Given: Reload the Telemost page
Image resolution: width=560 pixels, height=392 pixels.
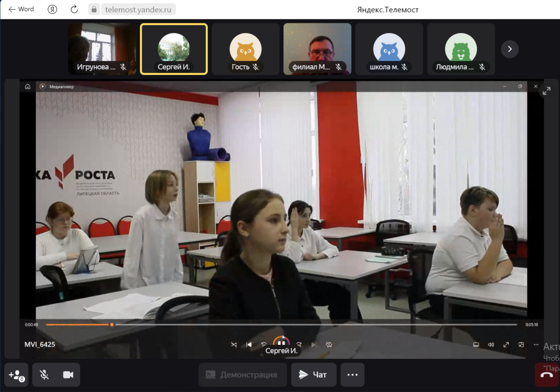Looking at the screenshot, I should point(74,9).
